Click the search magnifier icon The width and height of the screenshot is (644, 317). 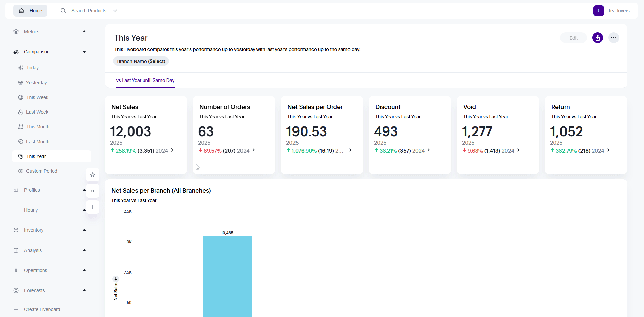63,11
